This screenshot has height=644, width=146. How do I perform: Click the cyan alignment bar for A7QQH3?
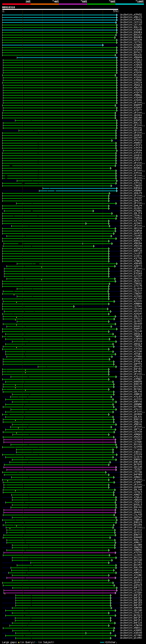[x=53, y=45]
